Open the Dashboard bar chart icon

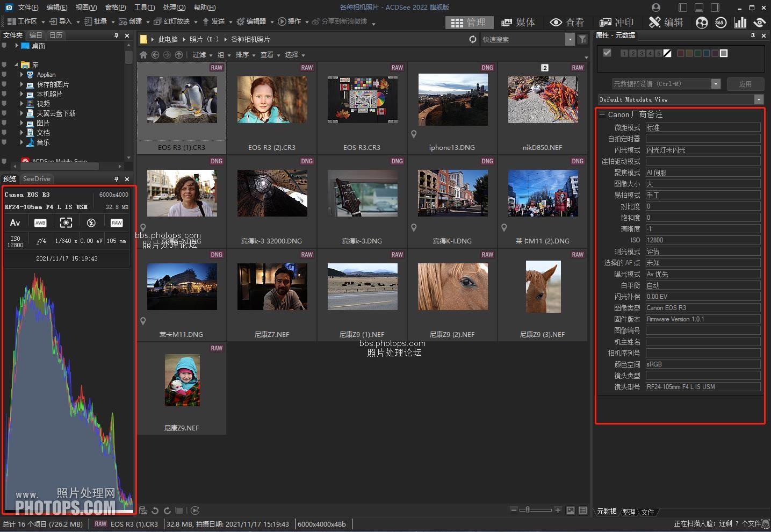(x=740, y=22)
